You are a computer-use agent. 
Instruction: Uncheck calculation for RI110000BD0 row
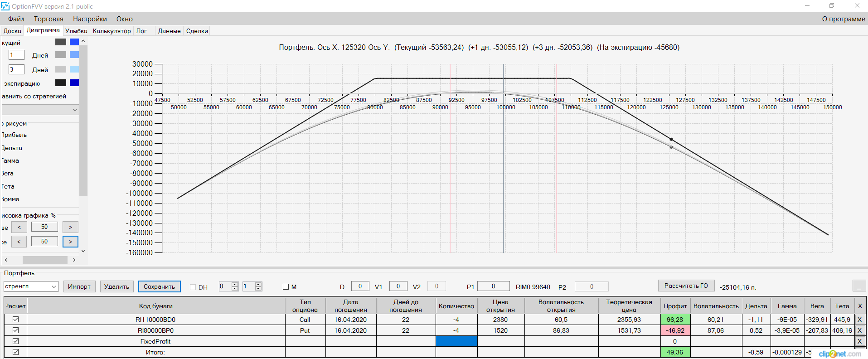click(15, 319)
